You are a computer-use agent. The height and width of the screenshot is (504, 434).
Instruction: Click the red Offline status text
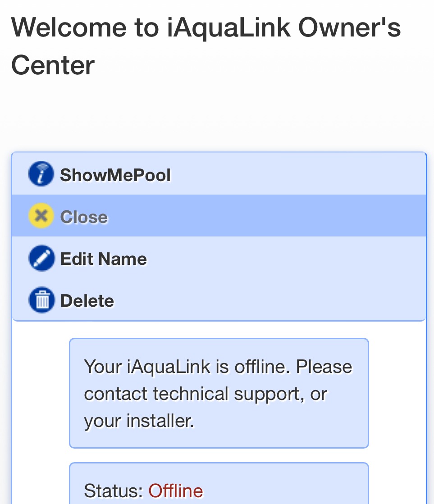pyautogui.click(x=176, y=491)
